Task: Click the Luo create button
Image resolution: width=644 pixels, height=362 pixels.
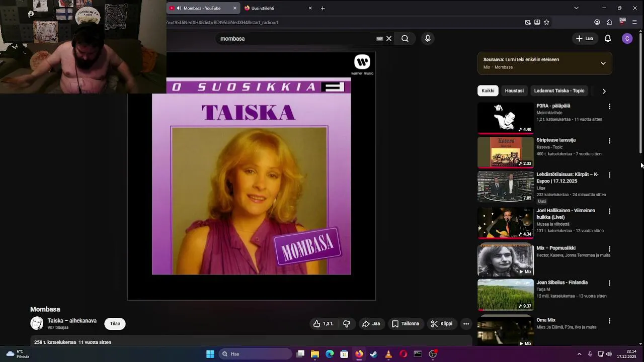Action: point(585,39)
